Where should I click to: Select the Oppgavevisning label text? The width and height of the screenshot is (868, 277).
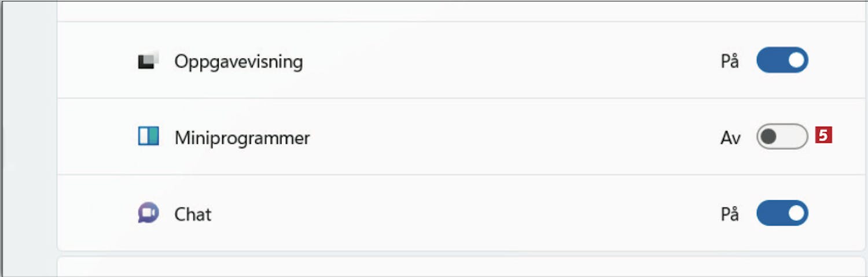click(x=238, y=61)
